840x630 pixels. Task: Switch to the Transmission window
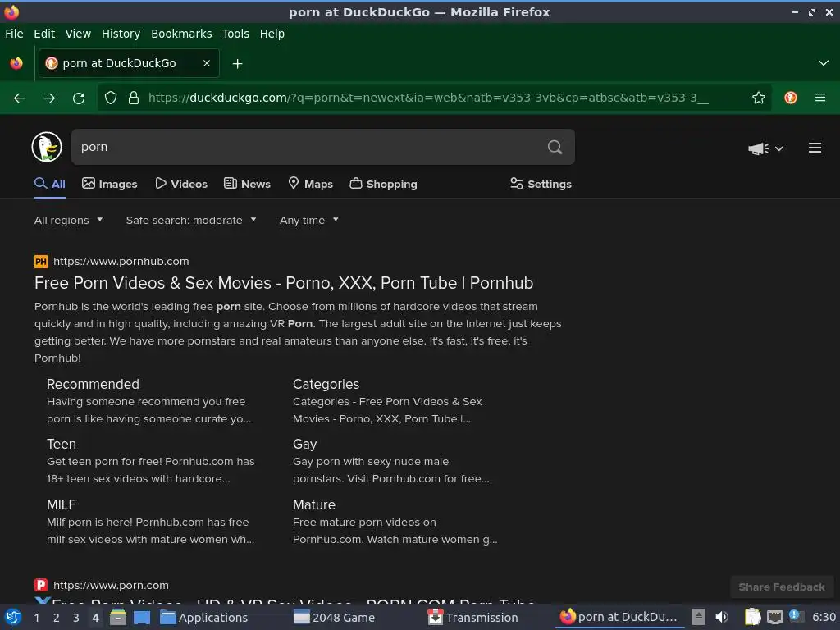point(473,617)
